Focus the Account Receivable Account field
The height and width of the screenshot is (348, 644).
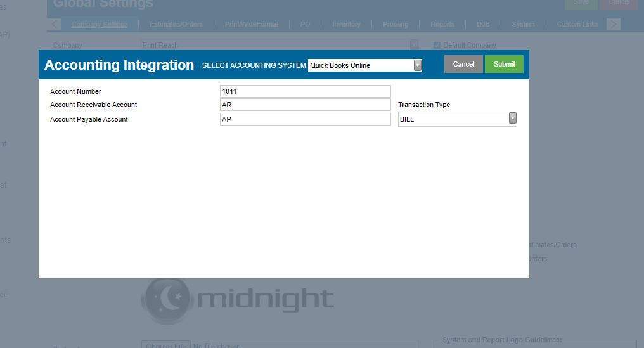coord(305,105)
